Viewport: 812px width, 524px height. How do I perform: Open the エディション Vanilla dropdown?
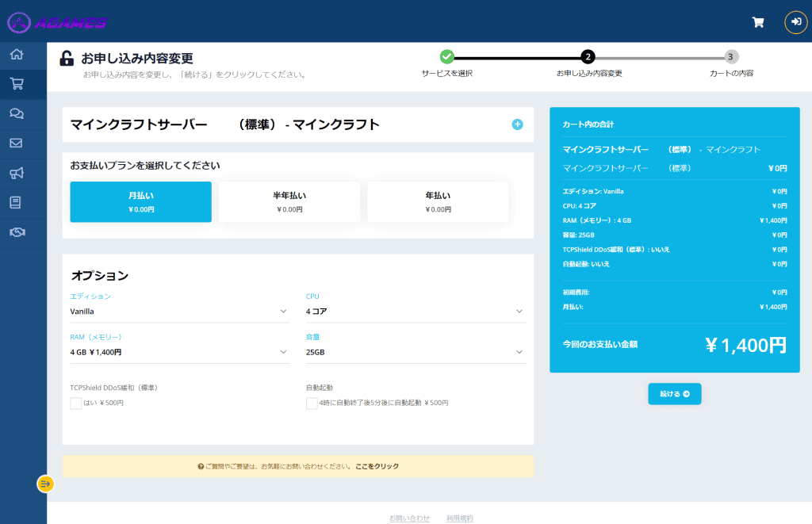[x=180, y=312]
